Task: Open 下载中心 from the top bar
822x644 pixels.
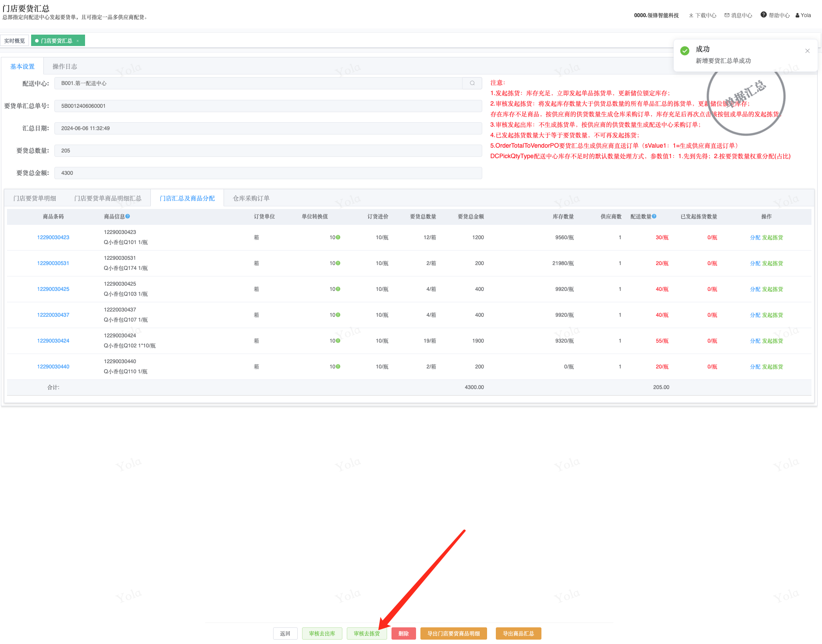Action: click(702, 15)
